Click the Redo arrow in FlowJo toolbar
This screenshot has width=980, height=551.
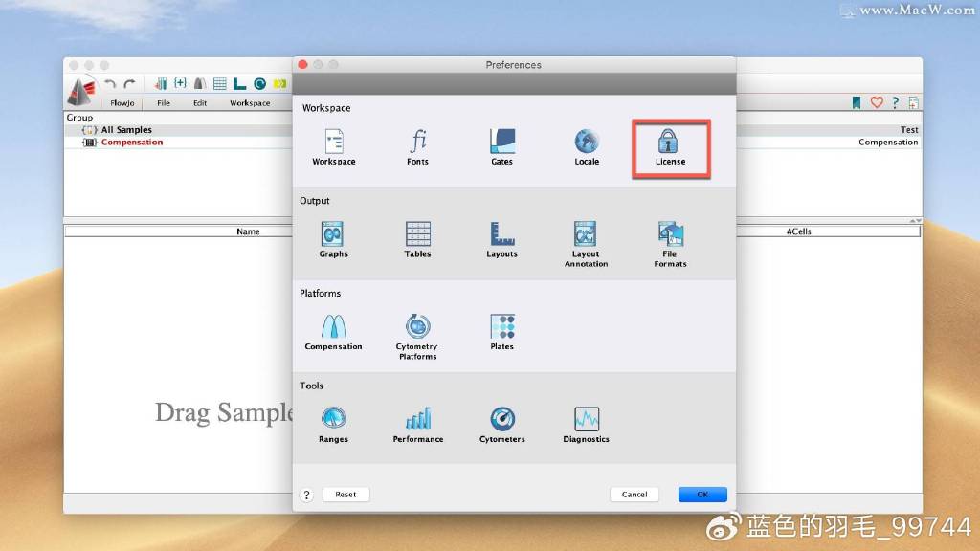[x=129, y=84]
